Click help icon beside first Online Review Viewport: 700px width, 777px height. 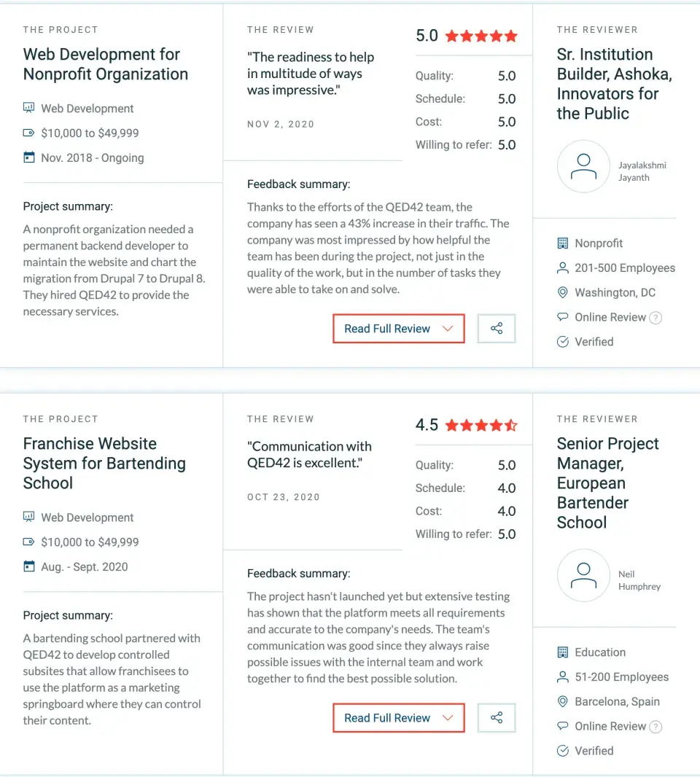(x=656, y=318)
